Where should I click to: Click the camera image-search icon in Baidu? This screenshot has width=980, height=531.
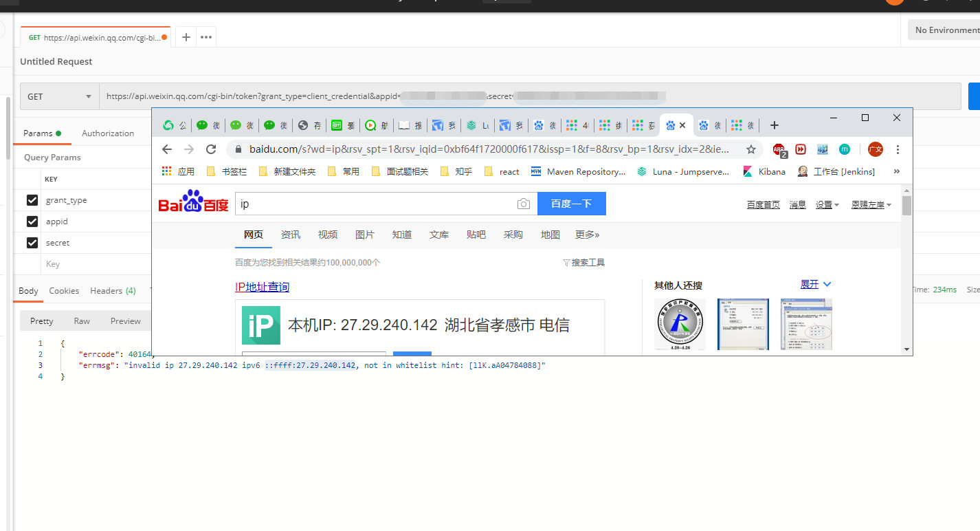pyautogui.click(x=524, y=204)
